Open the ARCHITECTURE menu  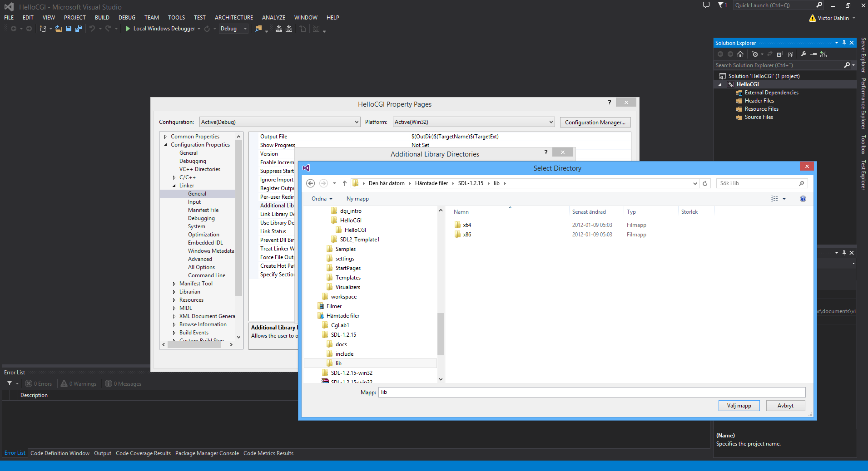coord(234,17)
